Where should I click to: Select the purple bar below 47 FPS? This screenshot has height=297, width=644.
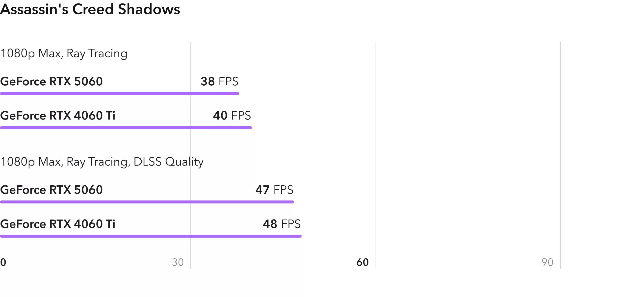point(147,202)
